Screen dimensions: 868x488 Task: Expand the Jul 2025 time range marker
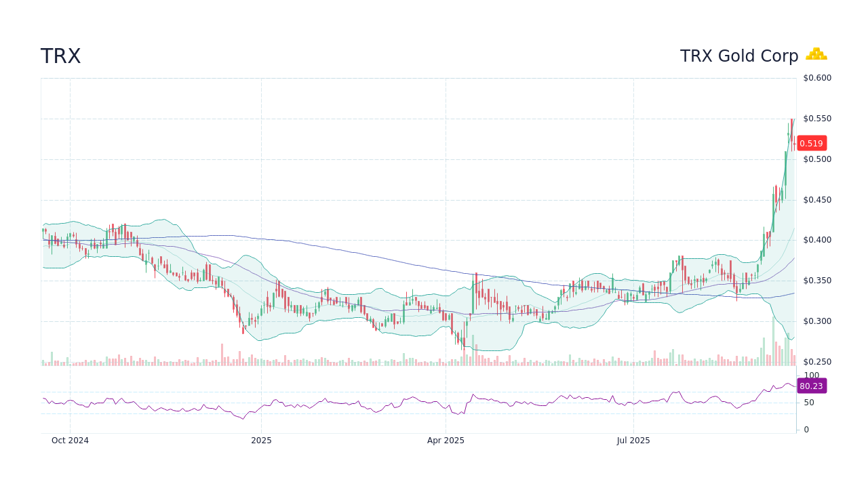pos(633,441)
